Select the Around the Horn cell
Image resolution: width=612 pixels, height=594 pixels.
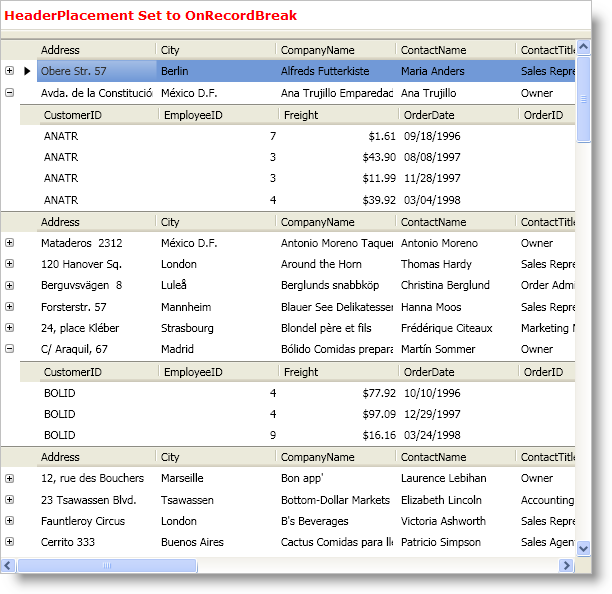(336, 264)
